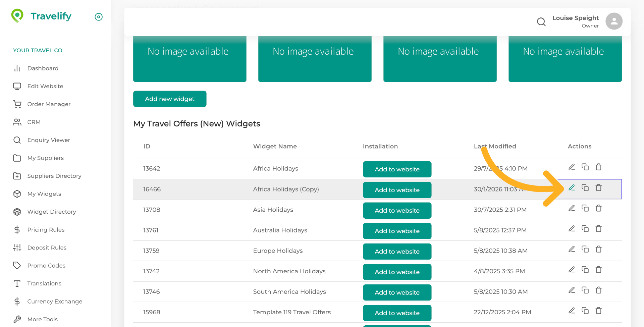Copy the North America Holidays widget
The image size is (644, 327).
[585, 270]
